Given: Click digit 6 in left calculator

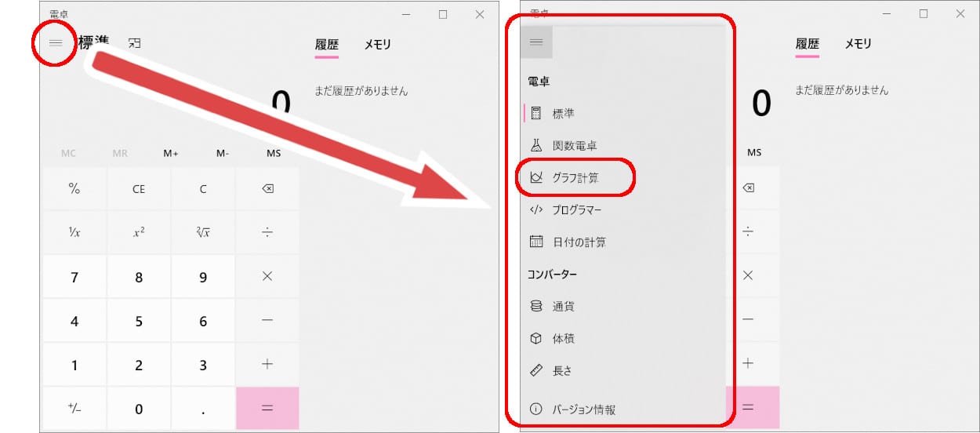Looking at the screenshot, I should click(203, 321).
